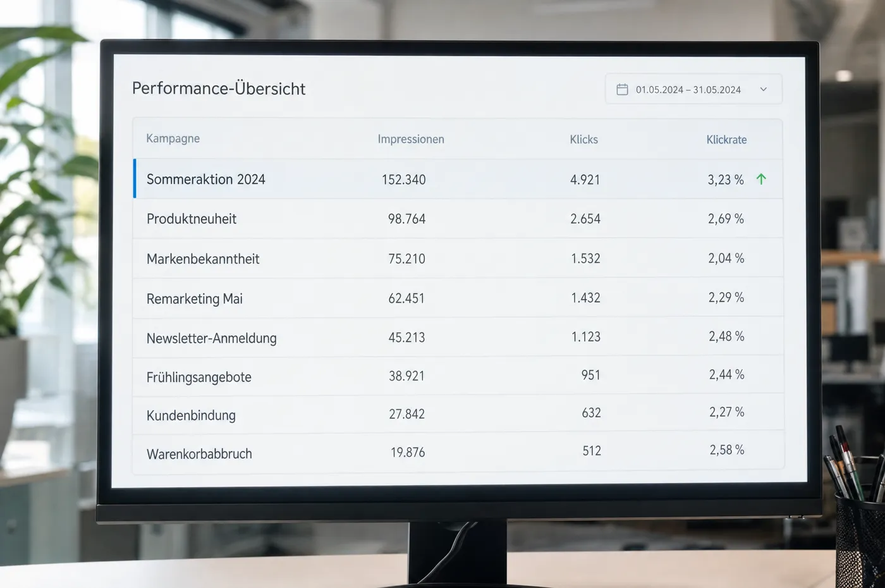Viewport: 885px width, 588px height.
Task: Sort by the Klicks column header
Action: coord(583,139)
